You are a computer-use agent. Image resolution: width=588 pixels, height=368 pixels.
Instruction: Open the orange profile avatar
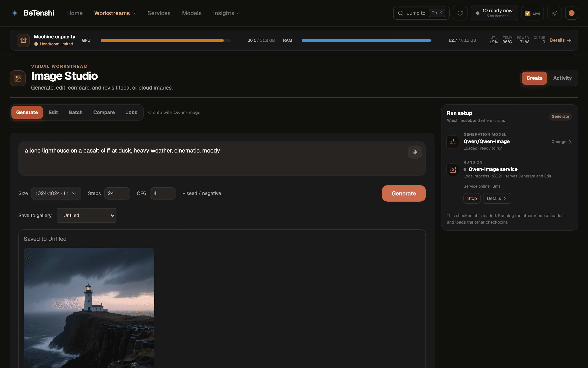click(x=571, y=13)
